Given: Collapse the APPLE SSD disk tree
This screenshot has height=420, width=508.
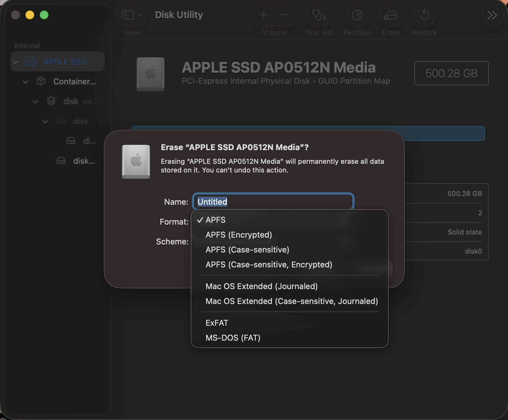Looking at the screenshot, I should coord(16,62).
